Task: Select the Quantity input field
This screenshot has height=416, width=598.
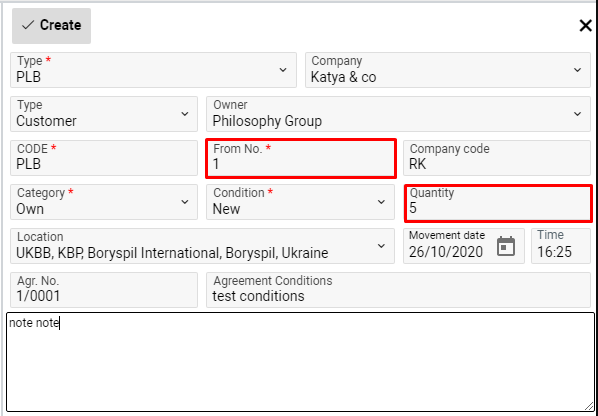Action: click(498, 203)
